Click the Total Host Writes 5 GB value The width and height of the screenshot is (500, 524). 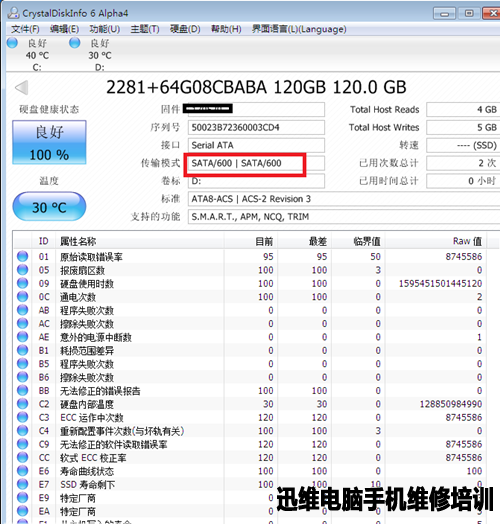(x=463, y=127)
